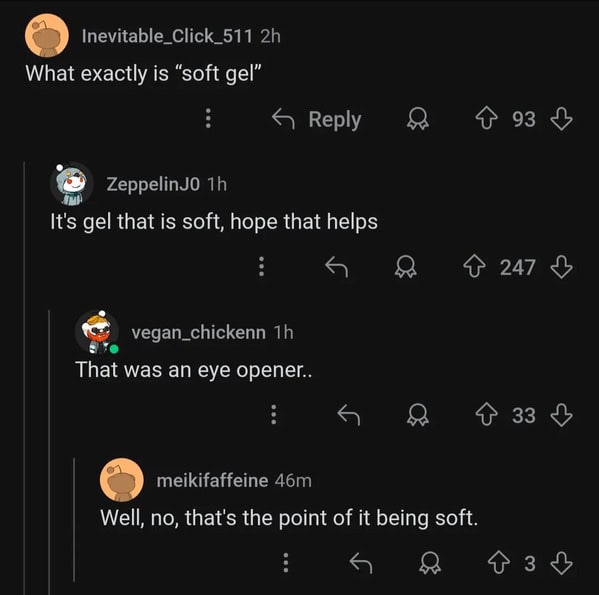This screenshot has width=599, height=595.
Task: Downvote the comment with 93 points
Action: pos(561,119)
